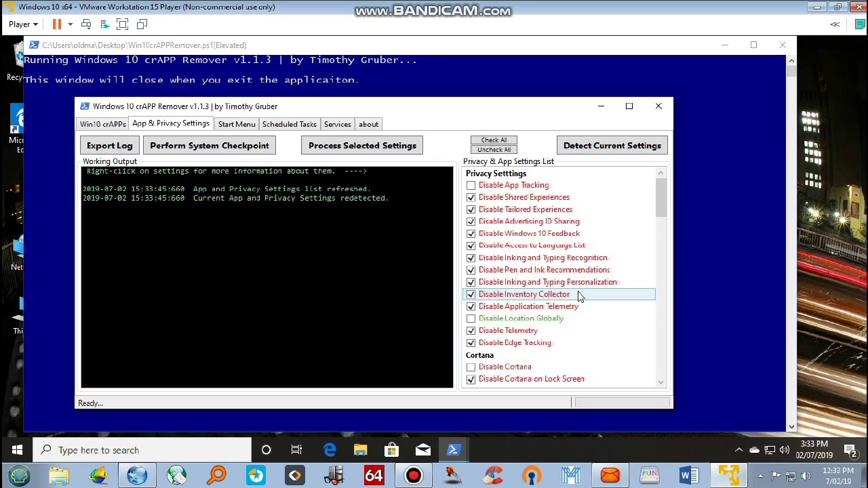Click Detect Current Settings button
Viewport: 868px width, 488px height.
coord(612,146)
